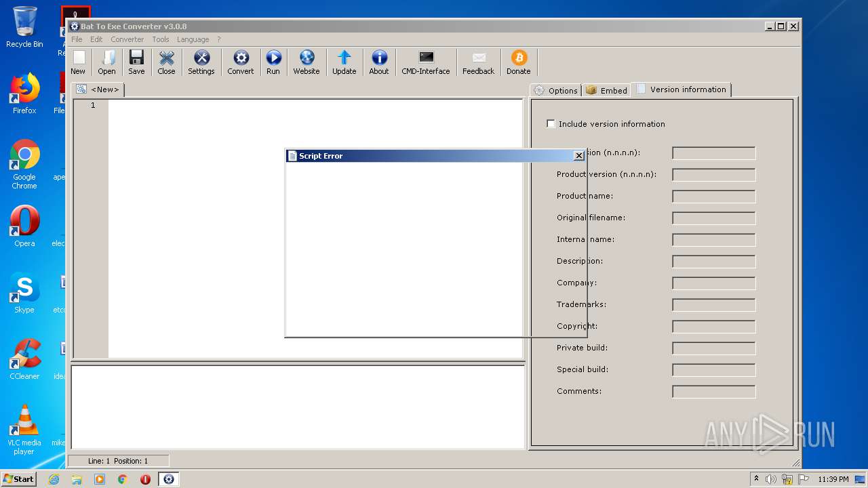This screenshot has height=488, width=868.
Task: Click the clock showing 11:39 PM
Action: [x=833, y=479]
